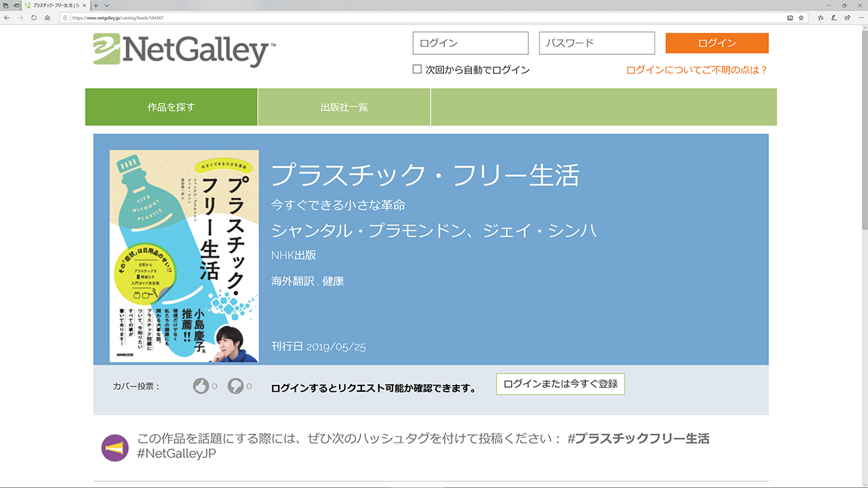
Task: Click the subtitle 今すぐできる小さな革命
Action: [338, 205]
